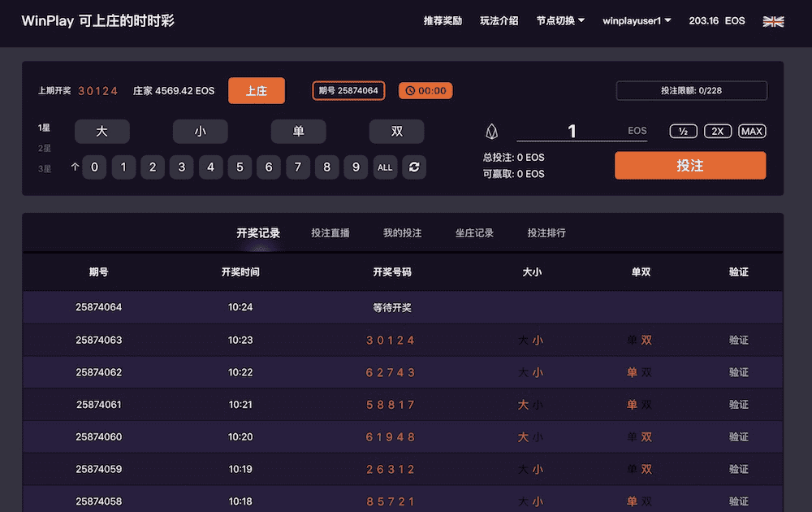
Task: Toggle the 双 (even) betting option
Action: coord(396,131)
